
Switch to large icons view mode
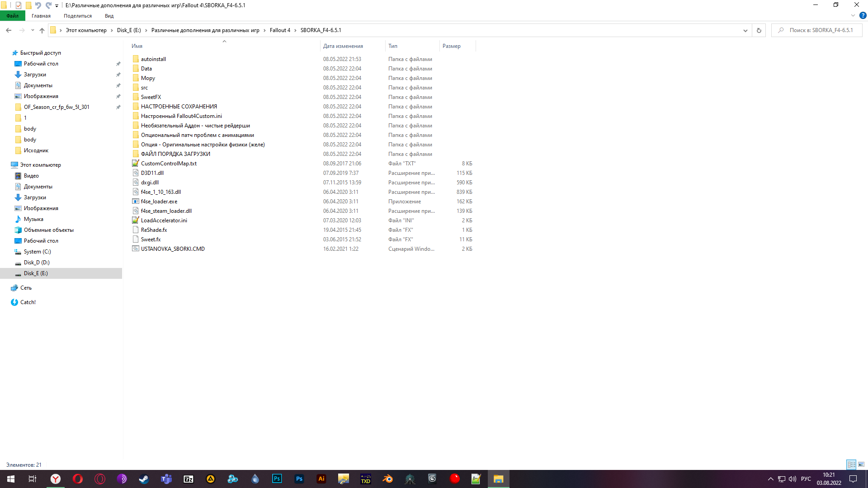[861, 465]
